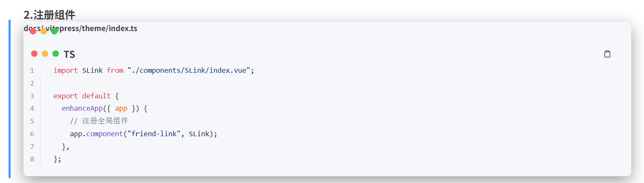The image size is (644, 183).
Task: Select line number 6 in the gutter
Action: pos(32,134)
